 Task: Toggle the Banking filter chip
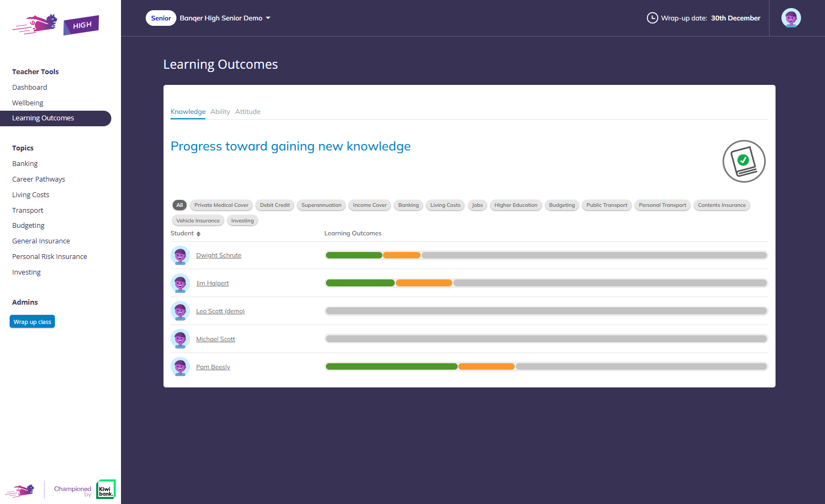coord(409,205)
